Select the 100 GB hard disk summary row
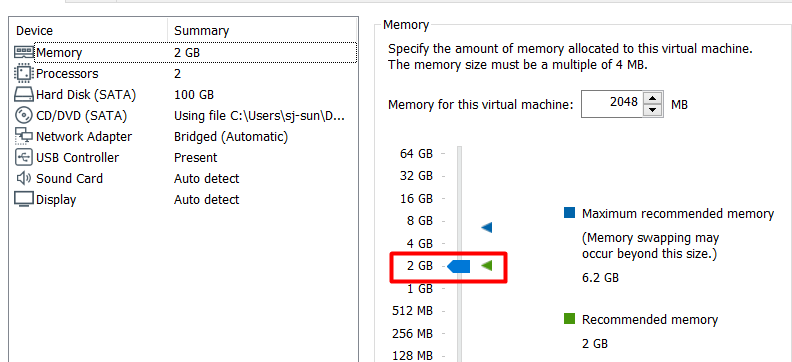Image resolution: width=792 pixels, height=362 pixels. [x=186, y=94]
